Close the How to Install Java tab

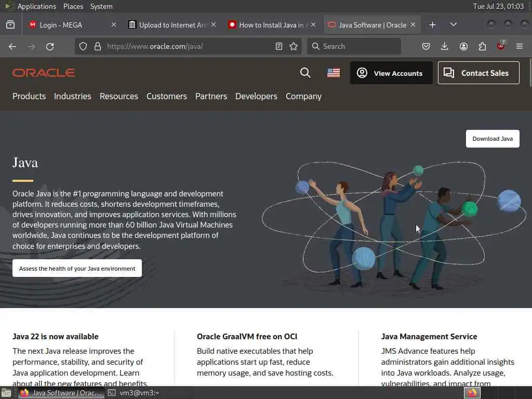click(313, 25)
